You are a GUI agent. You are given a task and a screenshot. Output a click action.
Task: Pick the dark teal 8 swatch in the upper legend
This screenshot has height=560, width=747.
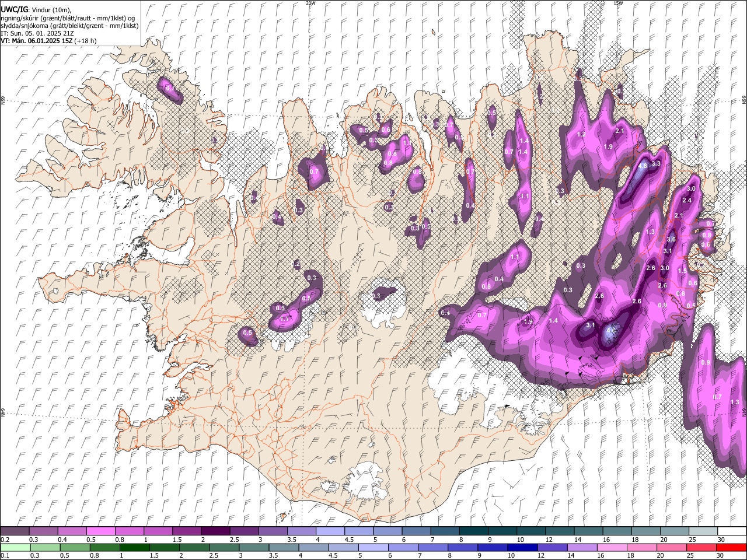click(474, 531)
